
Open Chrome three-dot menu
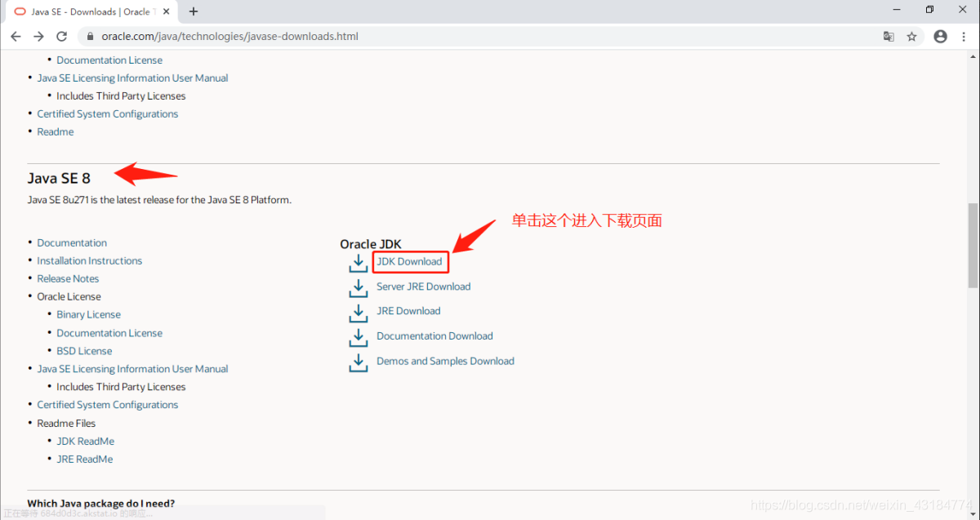pyautogui.click(x=964, y=37)
